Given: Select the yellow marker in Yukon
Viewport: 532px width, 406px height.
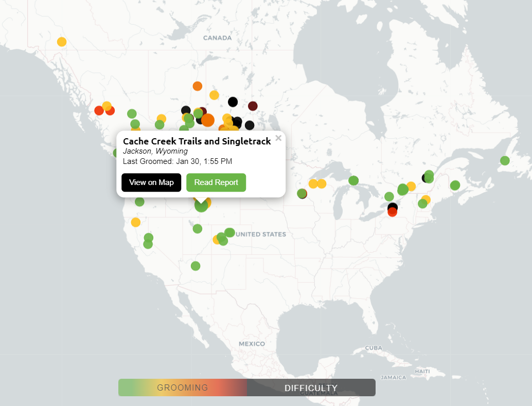Looking at the screenshot, I should click(62, 42).
